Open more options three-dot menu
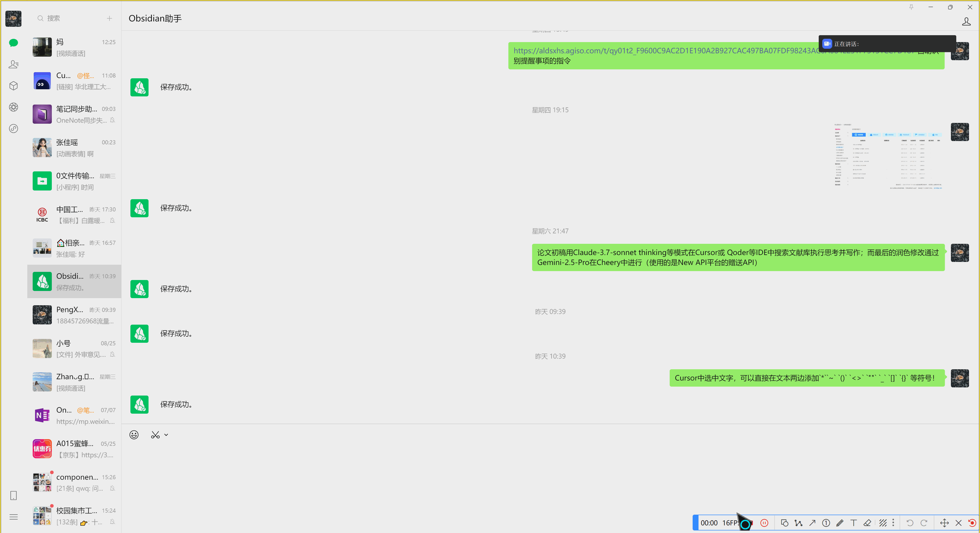 (x=893, y=523)
